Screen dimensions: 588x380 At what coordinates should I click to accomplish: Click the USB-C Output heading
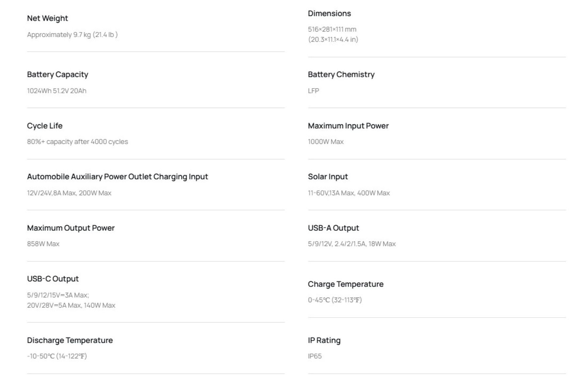[x=53, y=279]
